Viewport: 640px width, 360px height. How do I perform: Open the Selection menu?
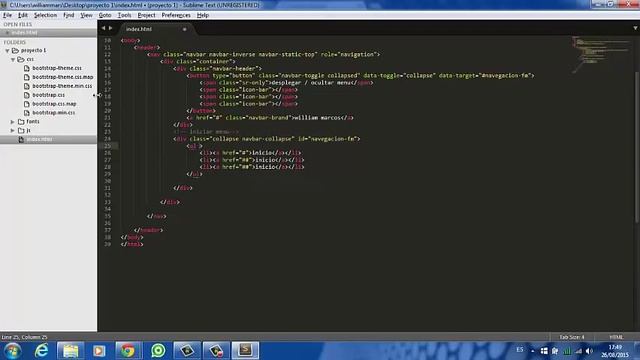coord(45,15)
